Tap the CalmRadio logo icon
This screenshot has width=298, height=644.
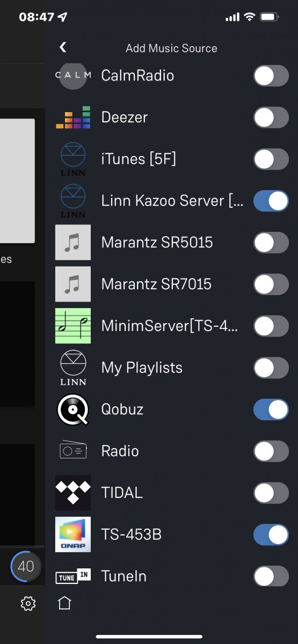pyautogui.click(x=72, y=76)
